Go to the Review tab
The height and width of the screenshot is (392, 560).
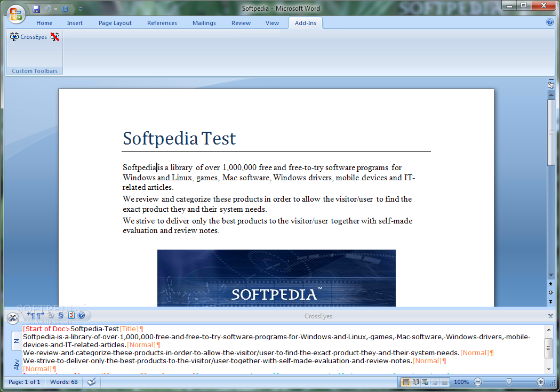[241, 23]
